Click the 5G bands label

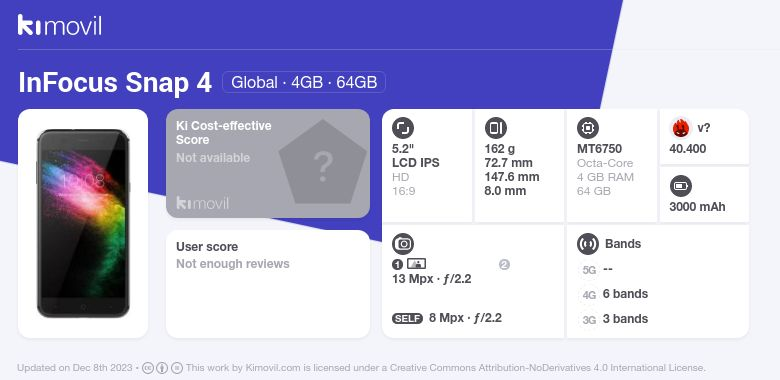589,270
